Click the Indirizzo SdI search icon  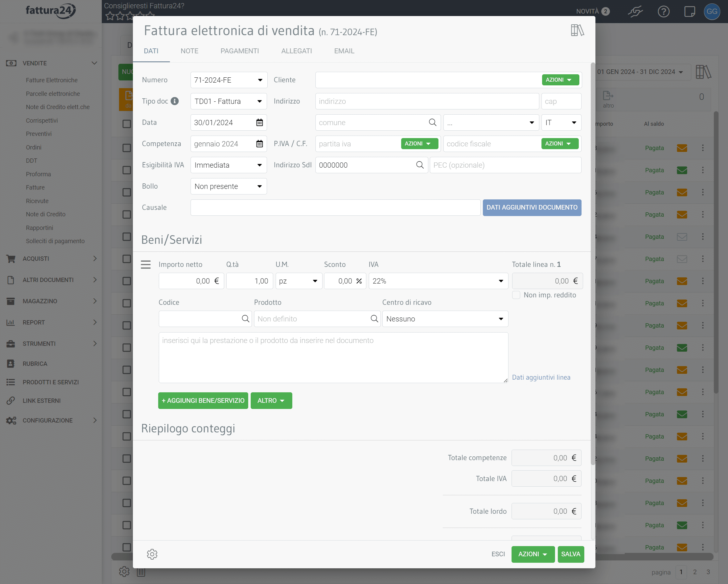(420, 165)
